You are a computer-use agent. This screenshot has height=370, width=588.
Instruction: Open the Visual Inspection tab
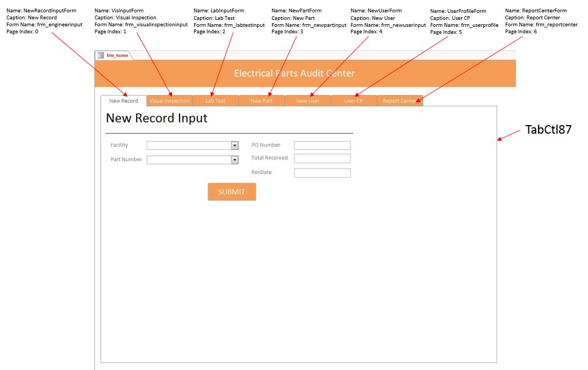click(x=169, y=101)
